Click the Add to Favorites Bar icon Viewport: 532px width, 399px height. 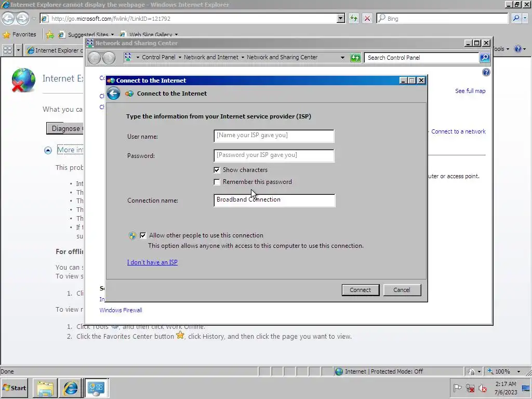point(50,34)
